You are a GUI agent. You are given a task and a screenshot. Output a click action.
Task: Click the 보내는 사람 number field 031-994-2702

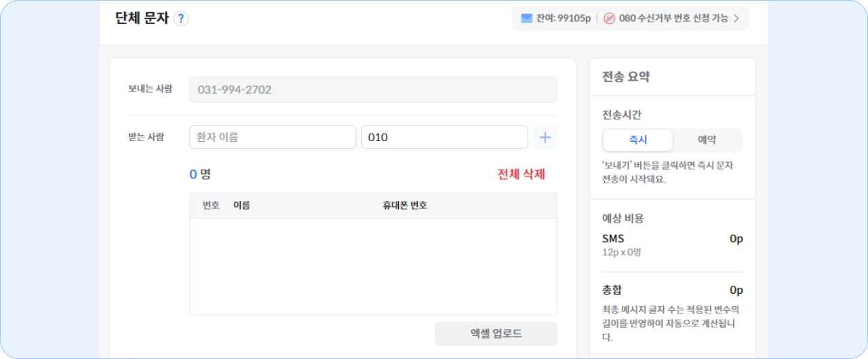pyautogui.click(x=373, y=90)
